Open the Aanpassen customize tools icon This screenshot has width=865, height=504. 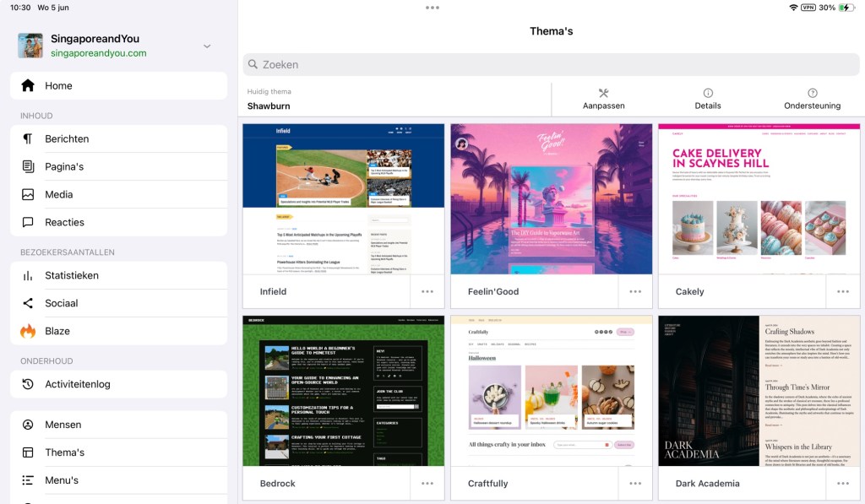point(603,94)
